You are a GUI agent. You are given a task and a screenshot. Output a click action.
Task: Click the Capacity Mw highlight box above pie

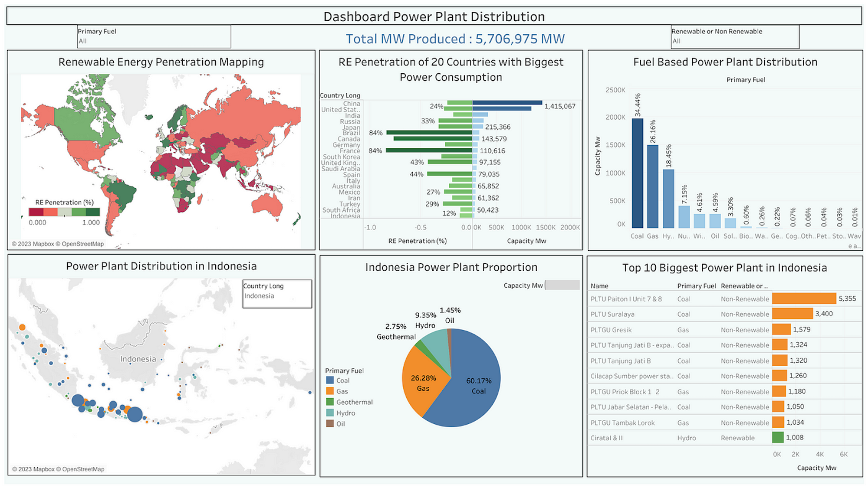562,285
